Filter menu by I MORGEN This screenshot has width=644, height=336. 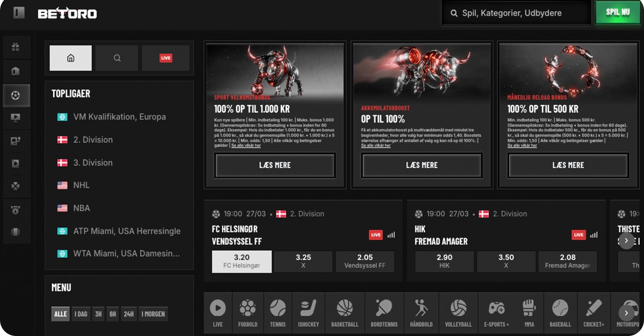(x=153, y=313)
